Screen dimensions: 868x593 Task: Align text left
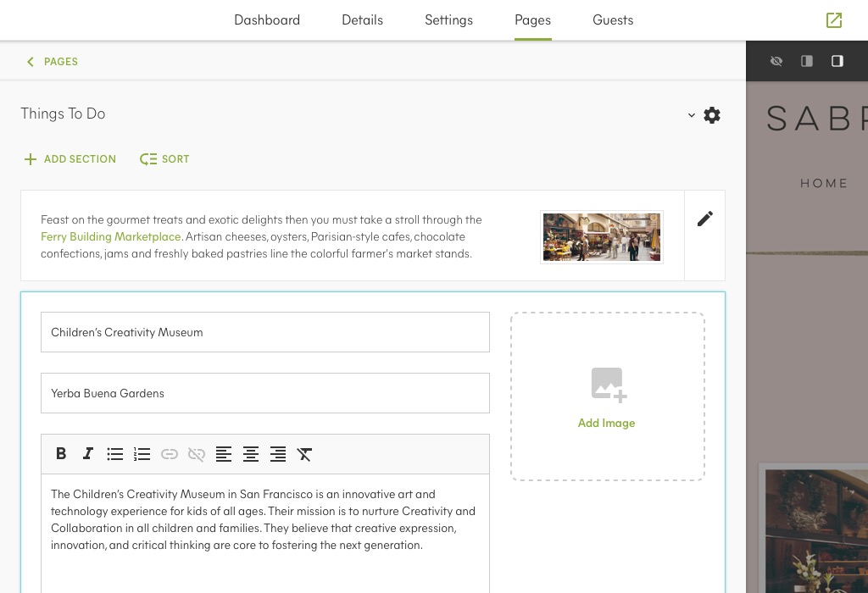[224, 454]
